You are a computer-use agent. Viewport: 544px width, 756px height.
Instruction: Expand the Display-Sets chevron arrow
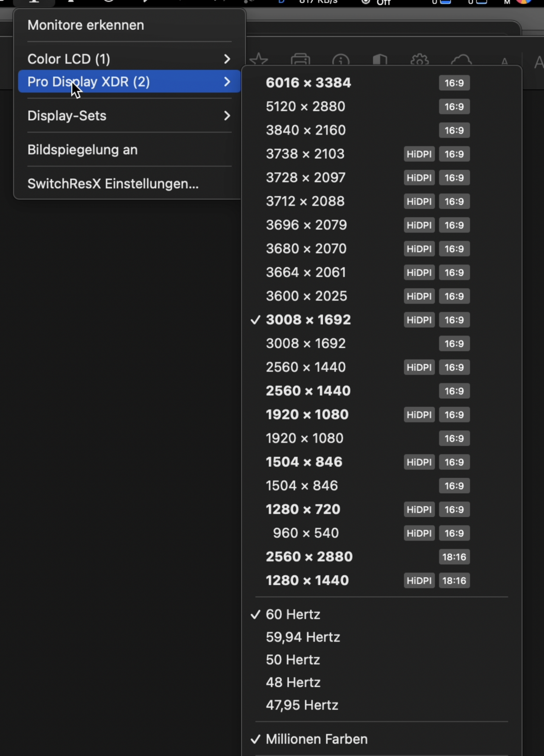click(x=227, y=116)
